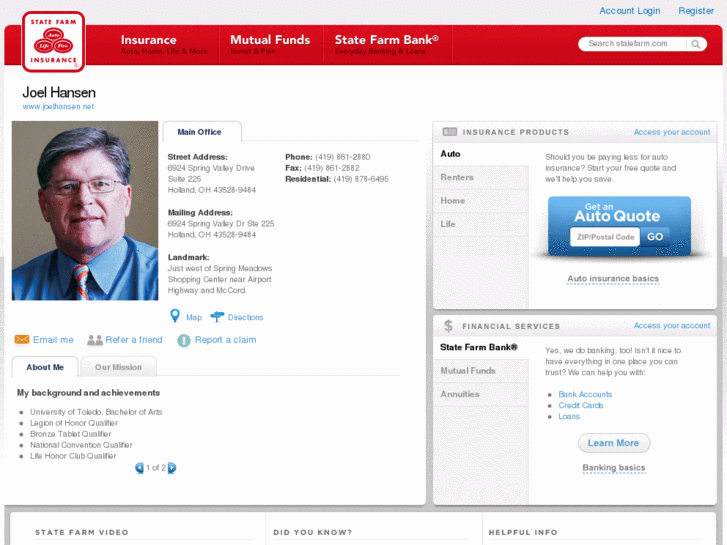727x545 pixels.
Task: Click the Refer a friend link
Action: [x=134, y=340]
